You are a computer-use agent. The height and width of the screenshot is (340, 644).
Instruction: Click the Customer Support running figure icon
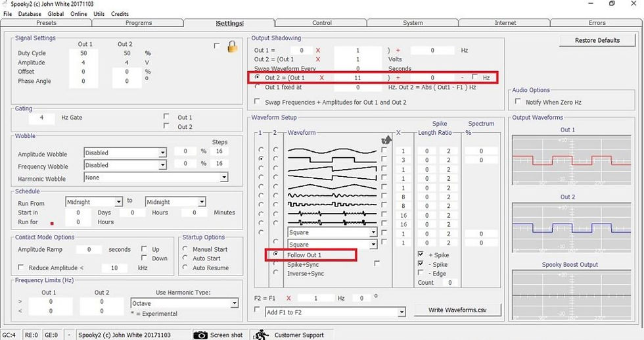tap(260, 335)
